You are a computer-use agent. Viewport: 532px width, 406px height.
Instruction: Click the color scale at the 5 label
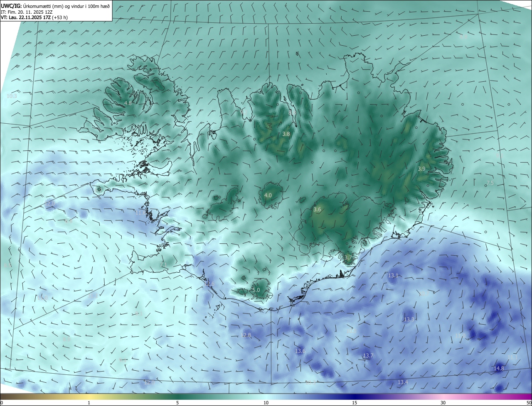[x=177, y=403]
